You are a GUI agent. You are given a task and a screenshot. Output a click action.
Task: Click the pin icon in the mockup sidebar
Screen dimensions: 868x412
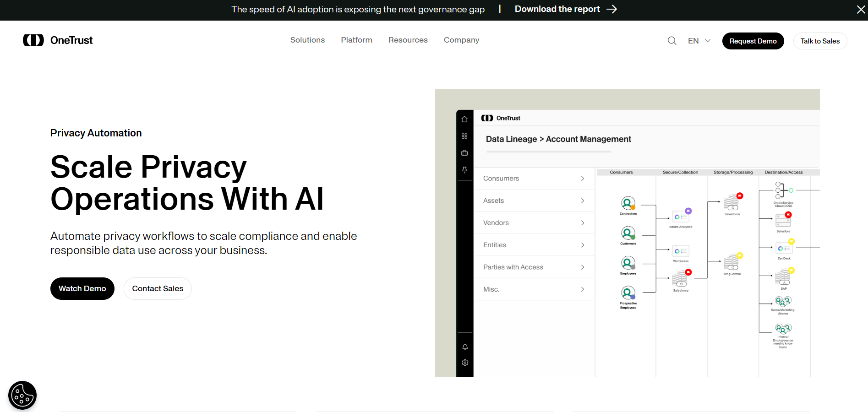click(x=464, y=170)
